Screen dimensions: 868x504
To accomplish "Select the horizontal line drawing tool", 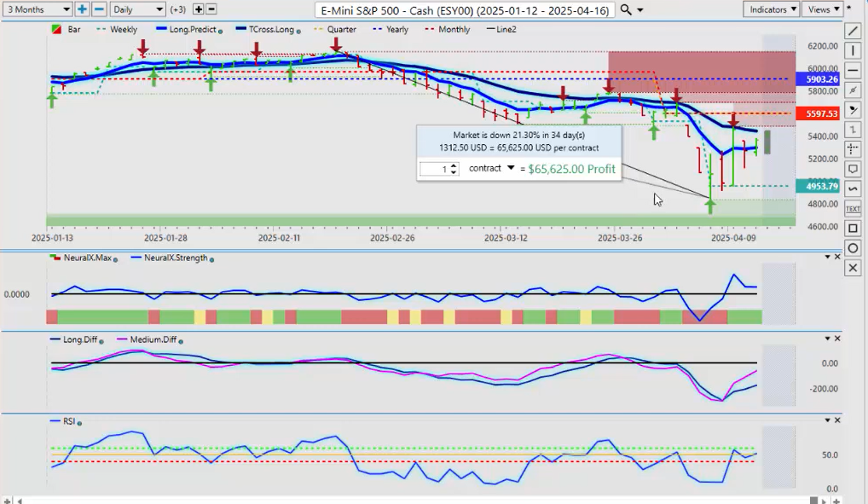I will [x=853, y=71].
